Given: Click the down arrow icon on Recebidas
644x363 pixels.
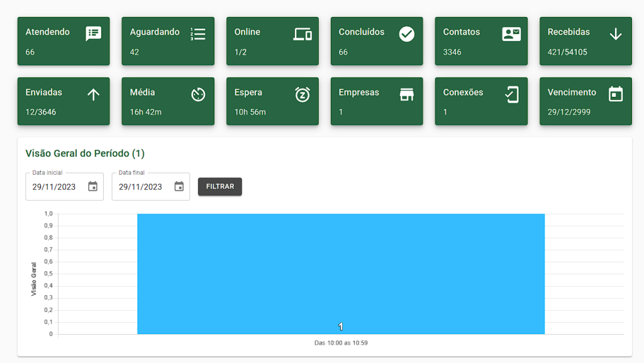Looking at the screenshot, I should (616, 34).
